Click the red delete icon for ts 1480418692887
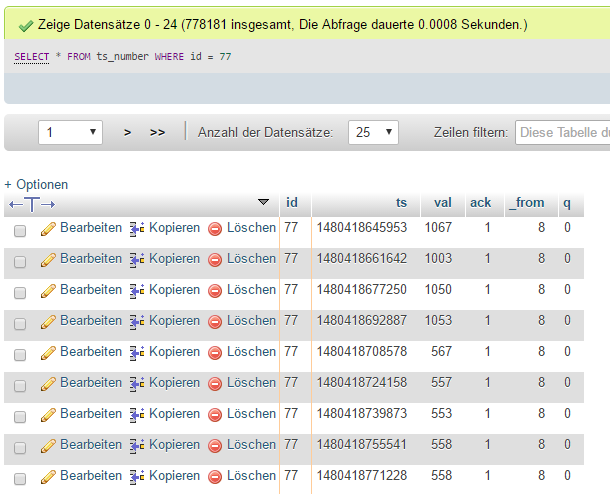610x494 pixels. [215, 322]
